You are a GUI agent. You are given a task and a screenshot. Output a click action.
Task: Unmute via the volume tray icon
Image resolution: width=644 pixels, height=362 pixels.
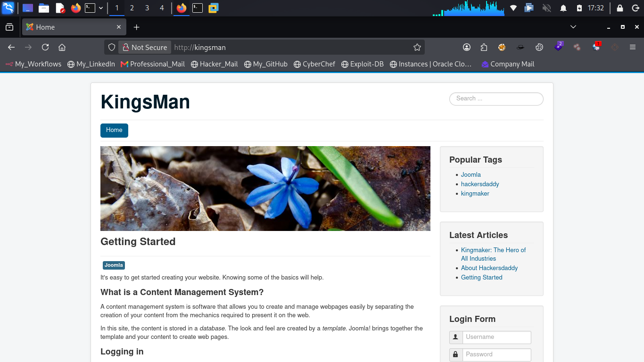pyautogui.click(x=546, y=8)
